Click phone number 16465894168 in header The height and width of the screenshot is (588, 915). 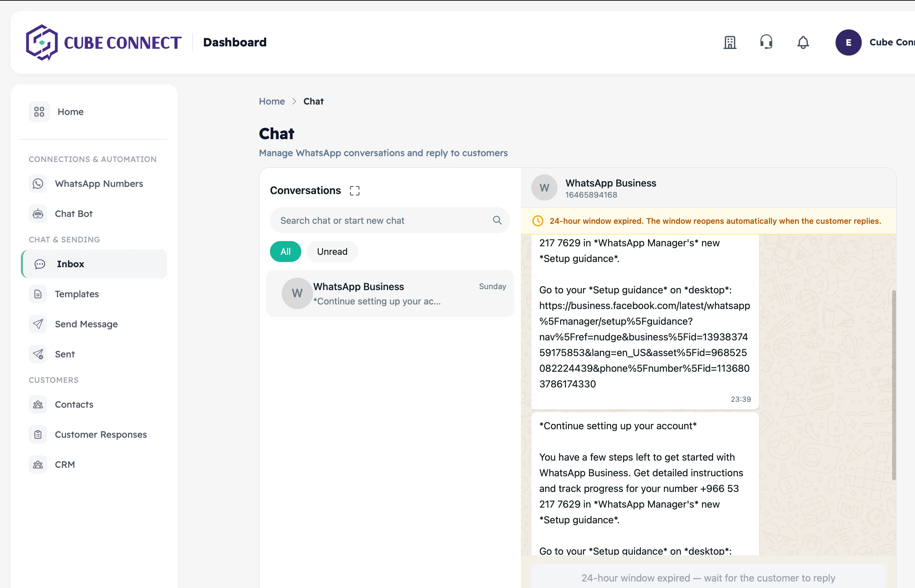[x=591, y=195]
